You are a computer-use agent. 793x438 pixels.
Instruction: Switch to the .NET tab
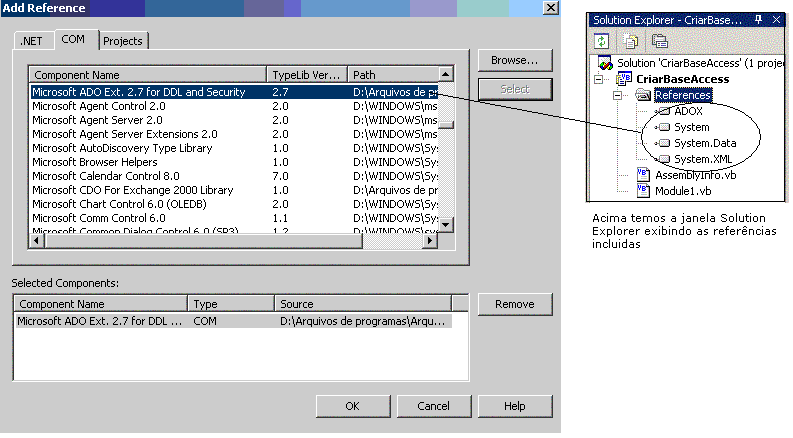(x=31, y=41)
